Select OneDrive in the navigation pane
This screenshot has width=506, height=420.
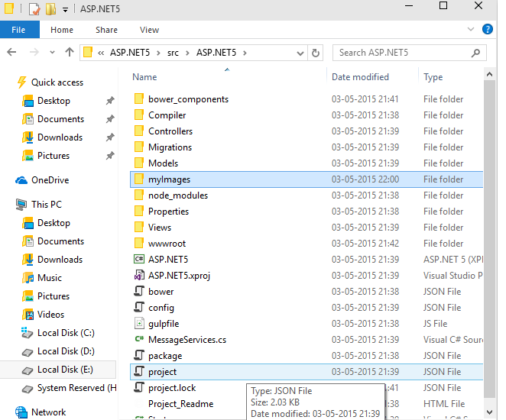click(x=50, y=180)
